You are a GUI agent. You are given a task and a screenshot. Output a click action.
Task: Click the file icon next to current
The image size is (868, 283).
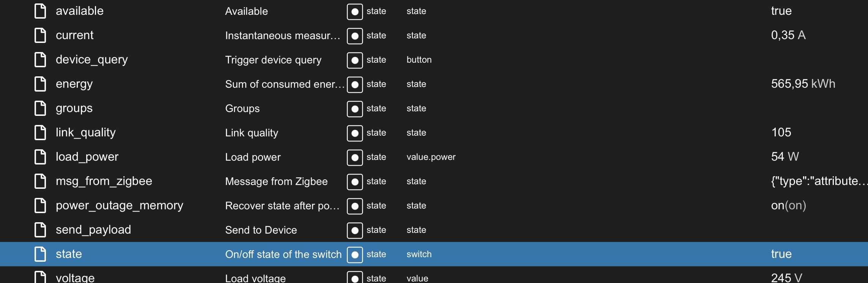coord(40,35)
